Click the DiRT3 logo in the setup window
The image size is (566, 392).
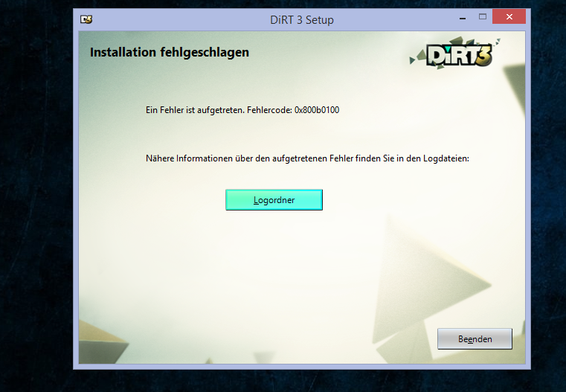pyautogui.click(x=455, y=54)
